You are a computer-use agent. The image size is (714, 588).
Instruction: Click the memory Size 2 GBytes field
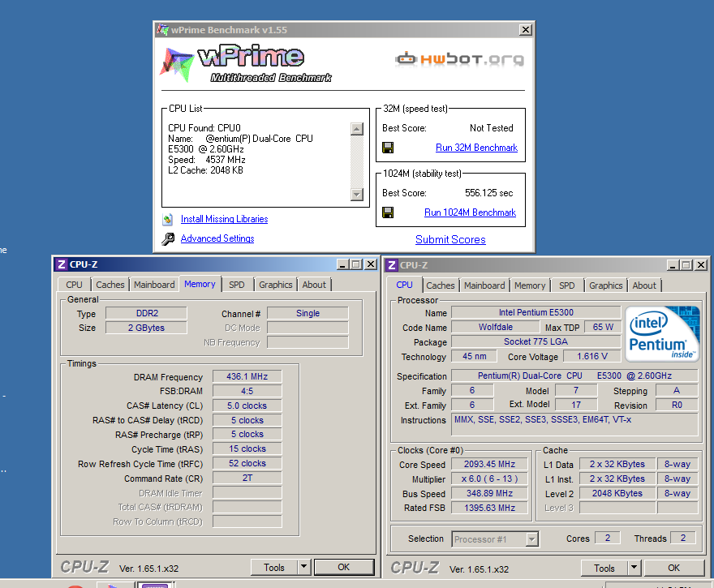click(147, 328)
